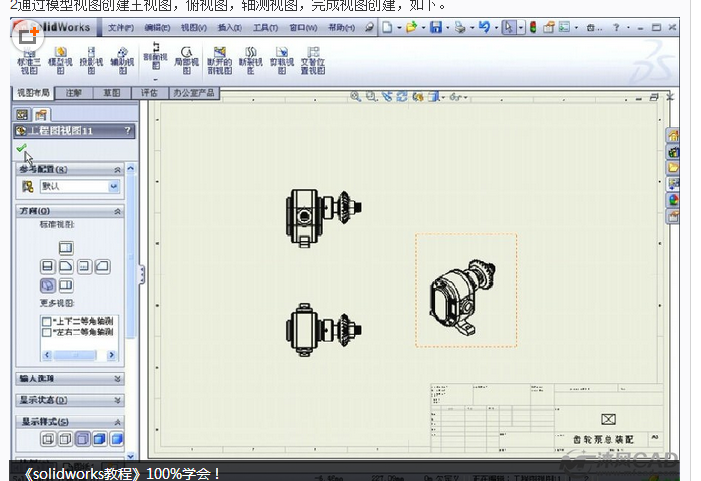701x481 pixels.
Task: Open the SolidWorks Resources house icon
Action: [673, 135]
